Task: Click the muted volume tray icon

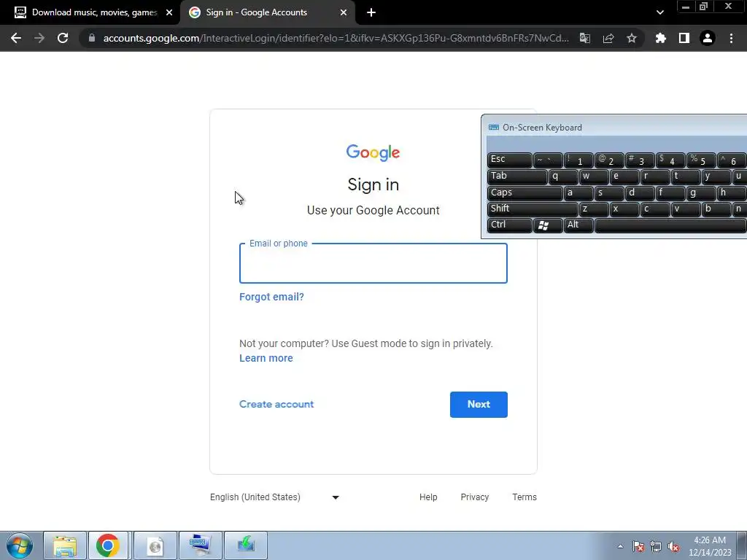Action: [673, 547]
